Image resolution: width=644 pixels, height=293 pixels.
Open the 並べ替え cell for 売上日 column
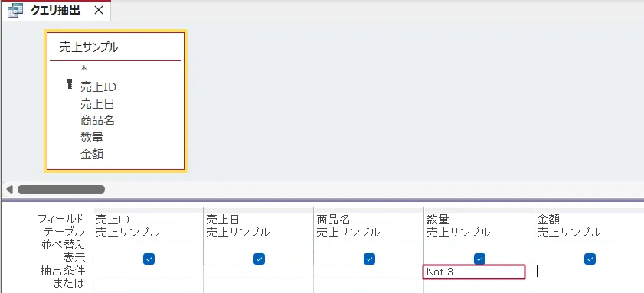[x=258, y=246]
